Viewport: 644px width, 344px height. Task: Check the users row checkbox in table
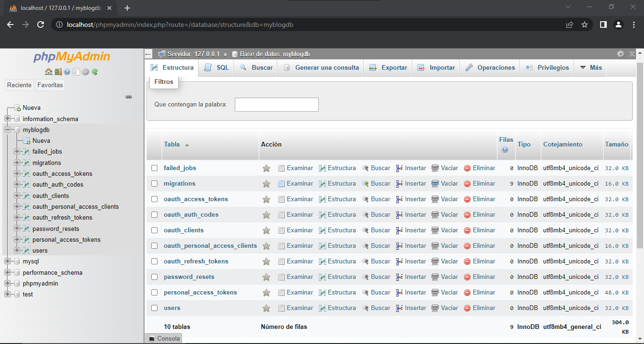[x=154, y=308]
